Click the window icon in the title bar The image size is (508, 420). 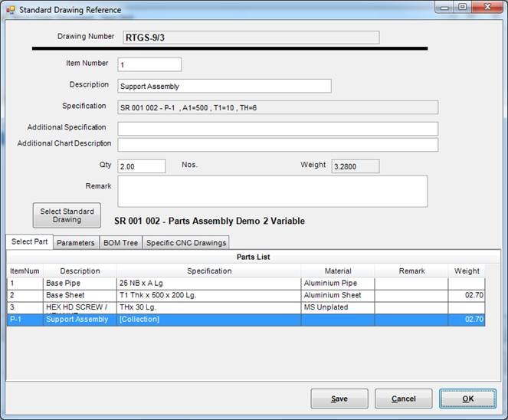(x=11, y=10)
